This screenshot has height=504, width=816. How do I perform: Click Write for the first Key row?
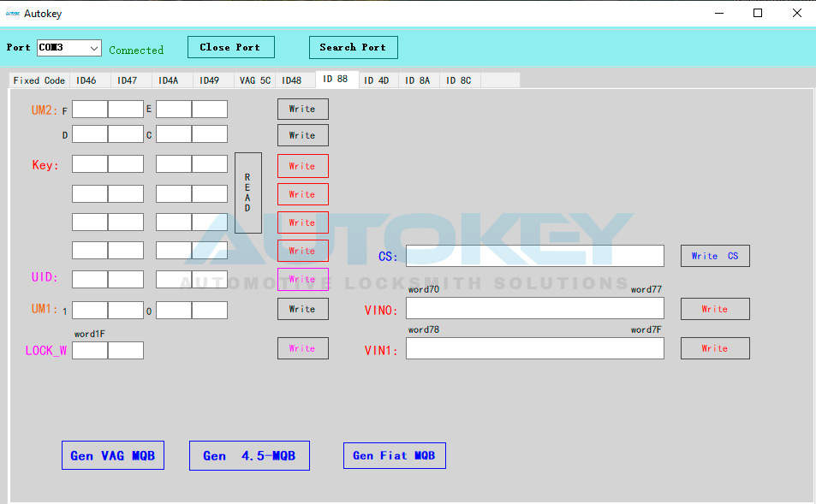(303, 166)
